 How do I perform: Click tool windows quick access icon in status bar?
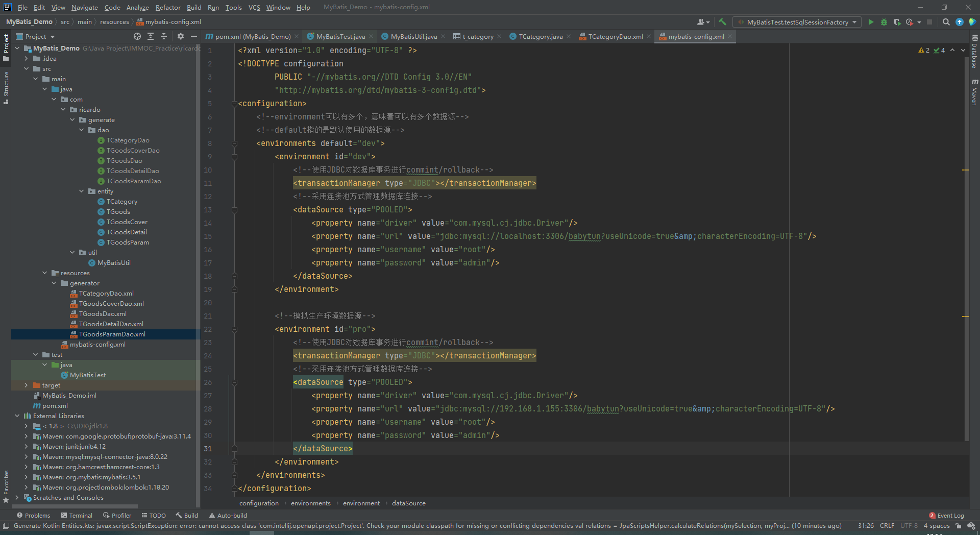pyautogui.click(x=6, y=526)
